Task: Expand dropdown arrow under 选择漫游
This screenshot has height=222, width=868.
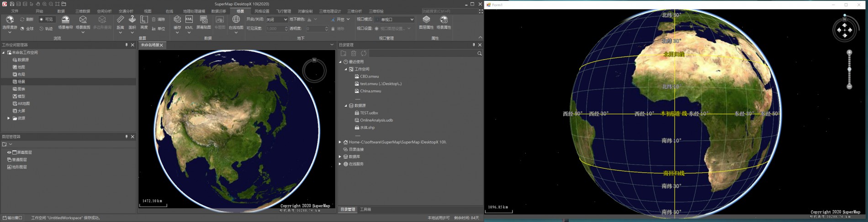Action: click(10, 33)
